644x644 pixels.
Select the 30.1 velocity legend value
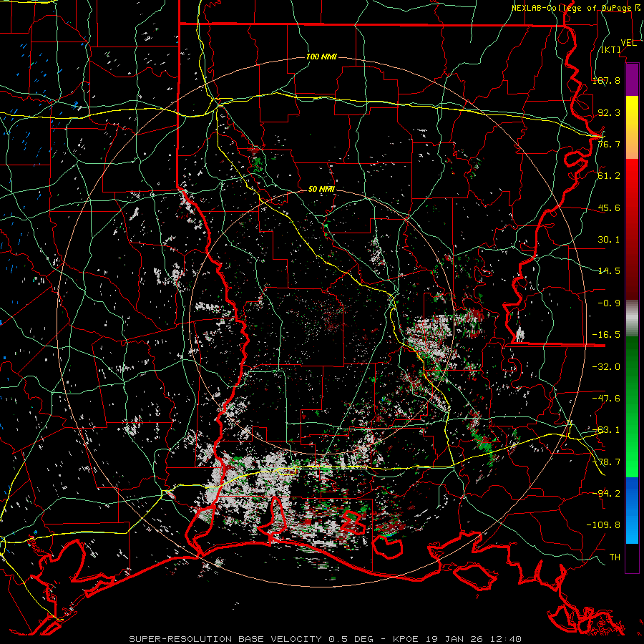pyautogui.click(x=609, y=240)
